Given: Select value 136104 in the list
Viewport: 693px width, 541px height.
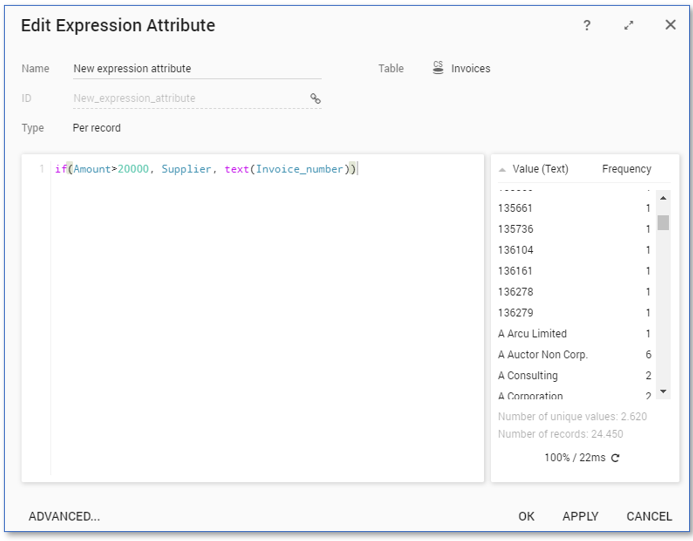Looking at the screenshot, I should [516, 250].
